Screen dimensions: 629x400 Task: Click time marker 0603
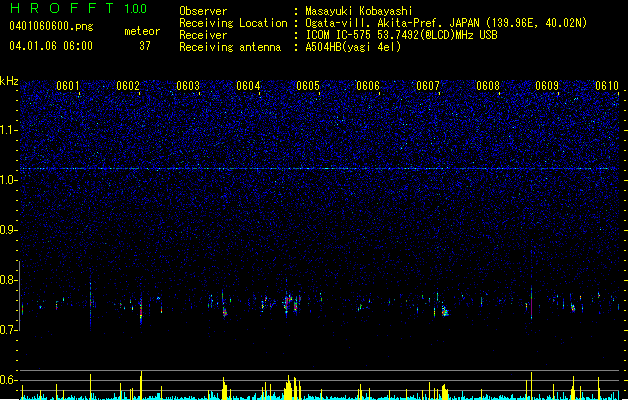pos(188,86)
